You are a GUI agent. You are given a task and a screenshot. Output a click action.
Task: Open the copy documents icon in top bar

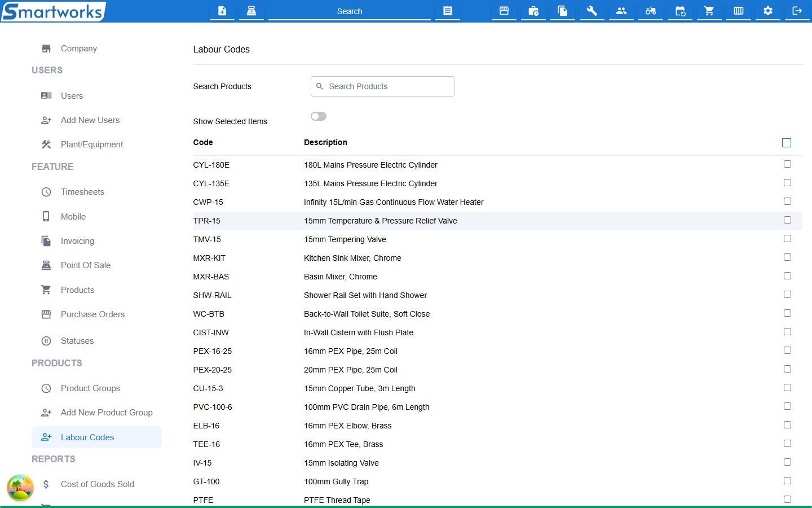tap(563, 11)
